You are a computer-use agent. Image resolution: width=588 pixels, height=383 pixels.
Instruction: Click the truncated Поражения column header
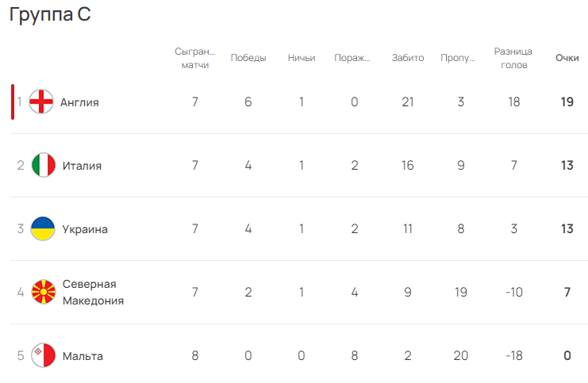(354, 58)
